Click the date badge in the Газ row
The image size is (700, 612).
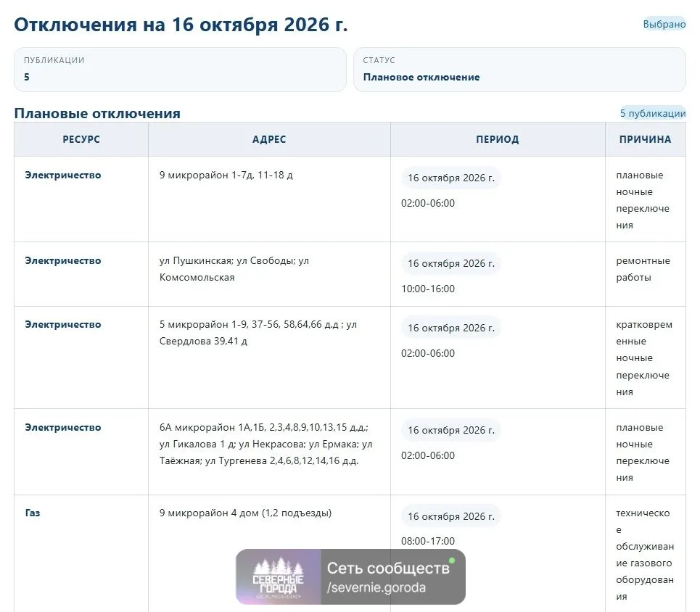(451, 516)
